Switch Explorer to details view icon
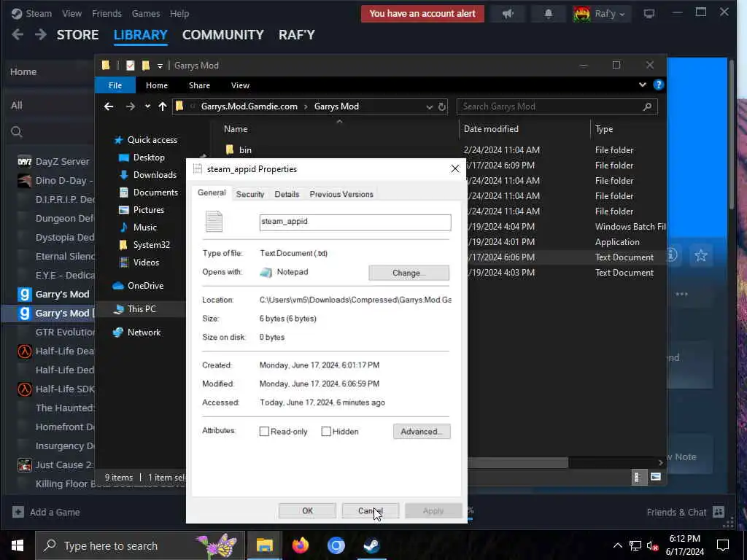This screenshot has height=560, width=747. pos(638,477)
